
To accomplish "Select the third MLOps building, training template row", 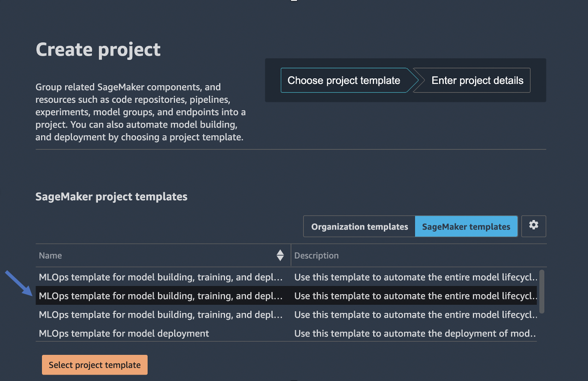I will point(160,315).
